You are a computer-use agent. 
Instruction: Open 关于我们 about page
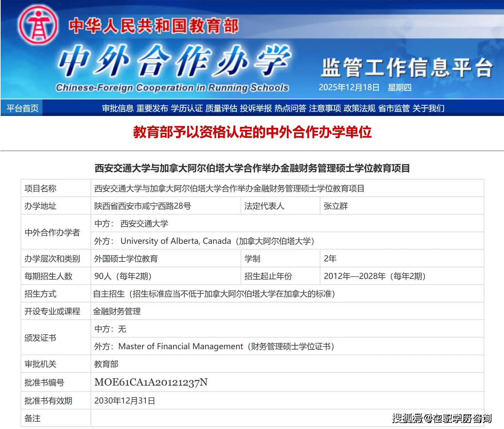click(428, 108)
